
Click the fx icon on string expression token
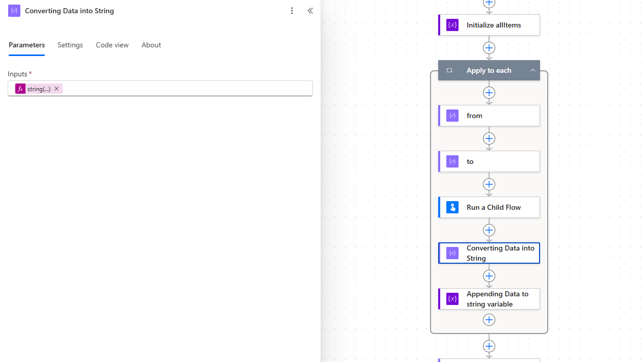point(20,89)
